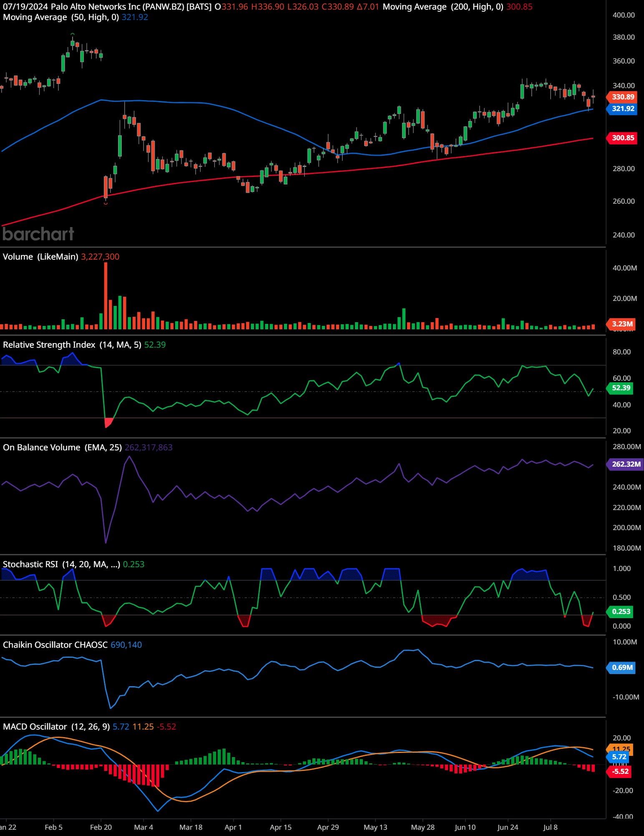The image size is (644, 836).
Task: Select the Relative Strength Index (14, MA, 5) label
Action: pos(72,345)
